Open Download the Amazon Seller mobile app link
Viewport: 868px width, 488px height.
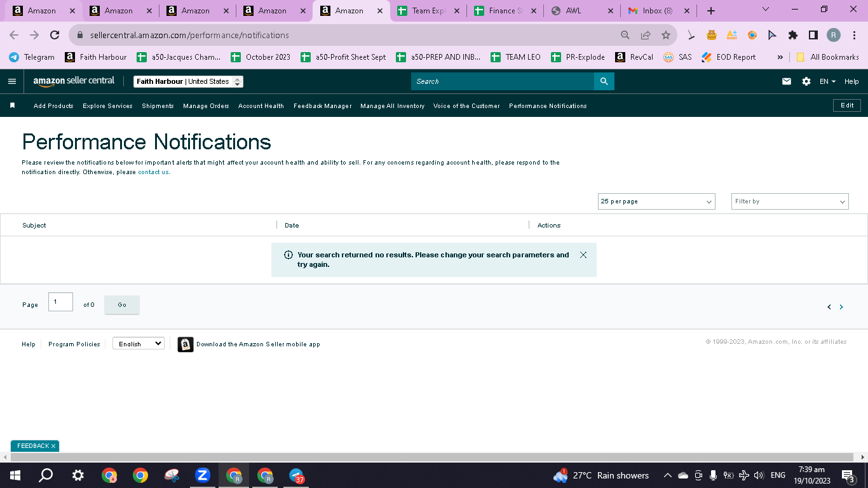(258, 344)
